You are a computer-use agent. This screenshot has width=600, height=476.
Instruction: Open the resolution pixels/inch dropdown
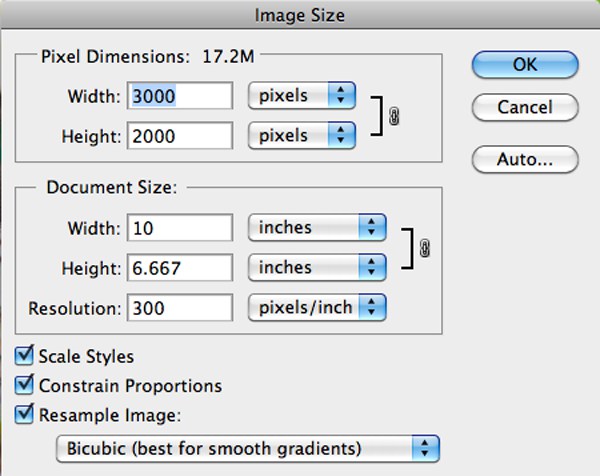pyautogui.click(x=317, y=307)
